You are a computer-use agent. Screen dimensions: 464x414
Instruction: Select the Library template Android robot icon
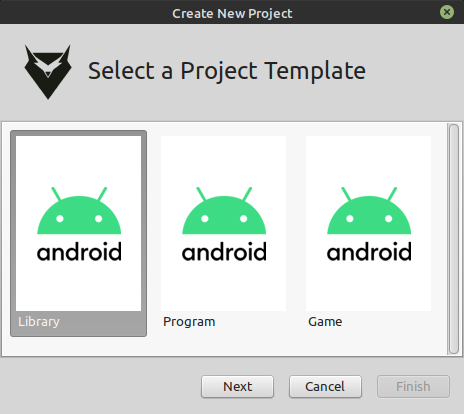coord(79,210)
